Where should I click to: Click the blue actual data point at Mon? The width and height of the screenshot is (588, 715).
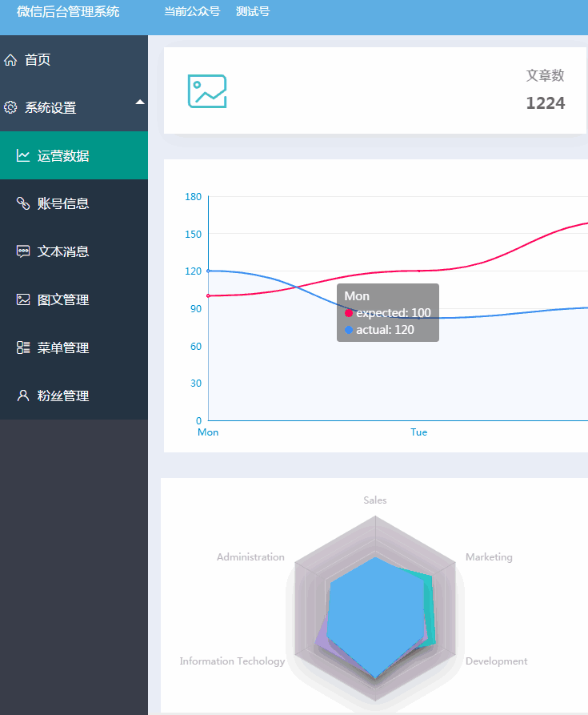tap(208, 271)
